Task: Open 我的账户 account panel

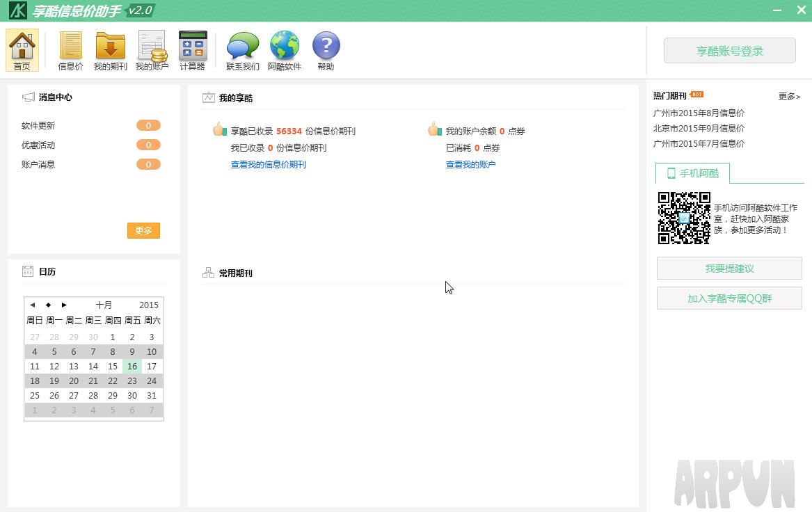Action: coord(152,50)
